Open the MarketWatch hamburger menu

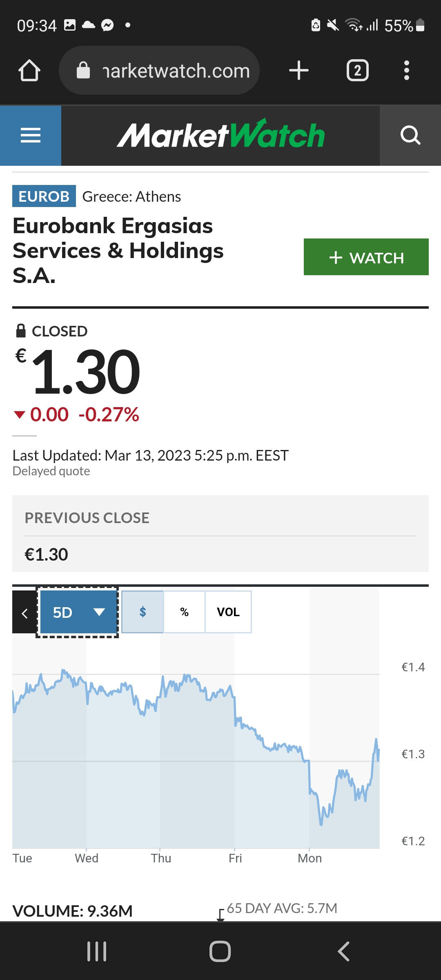pos(31,136)
